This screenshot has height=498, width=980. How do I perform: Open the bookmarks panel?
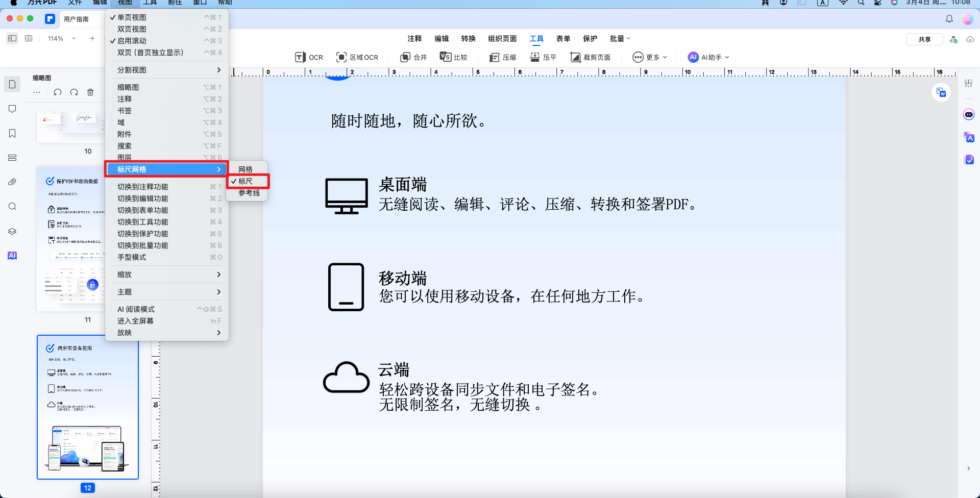(x=12, y=133)
